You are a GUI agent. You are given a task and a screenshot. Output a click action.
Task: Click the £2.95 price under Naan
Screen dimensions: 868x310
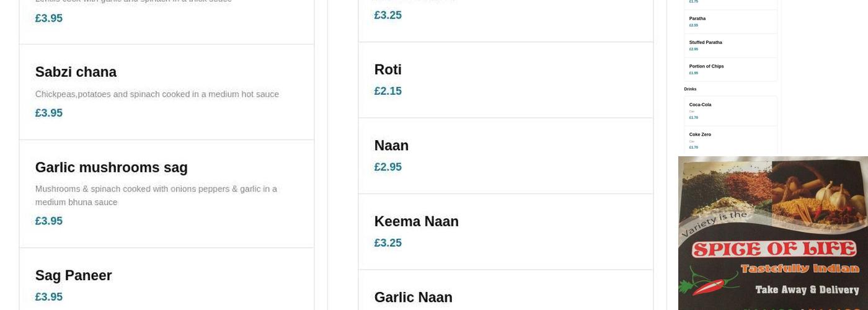387,167
